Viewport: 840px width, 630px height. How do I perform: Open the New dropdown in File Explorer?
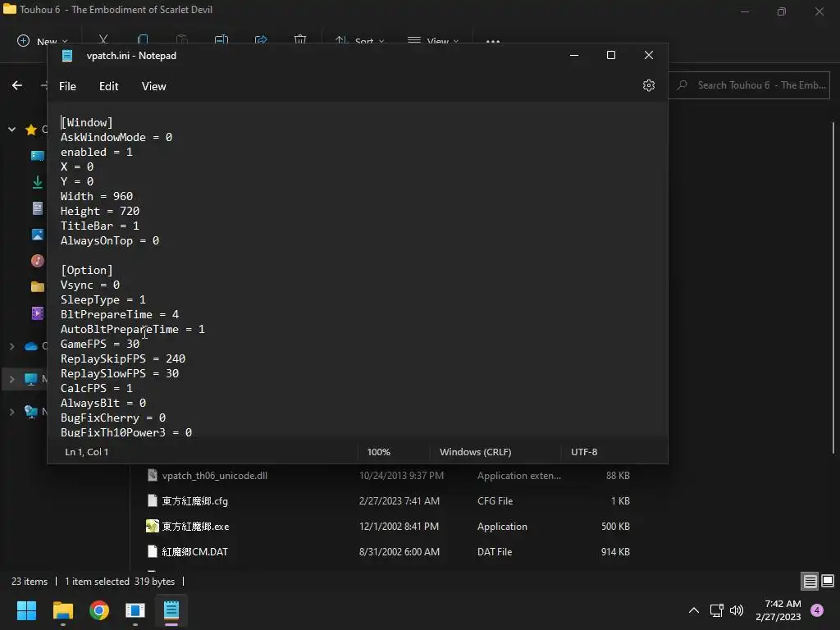point(43,41)
